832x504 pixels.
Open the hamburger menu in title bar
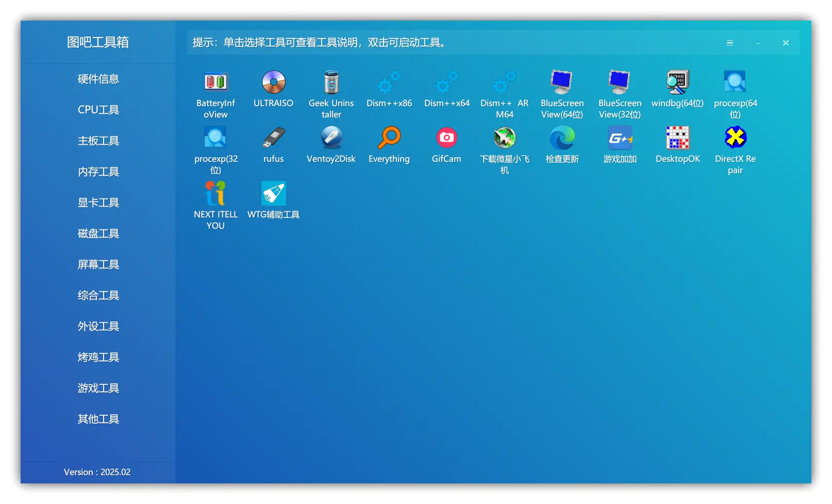[730, 43]
